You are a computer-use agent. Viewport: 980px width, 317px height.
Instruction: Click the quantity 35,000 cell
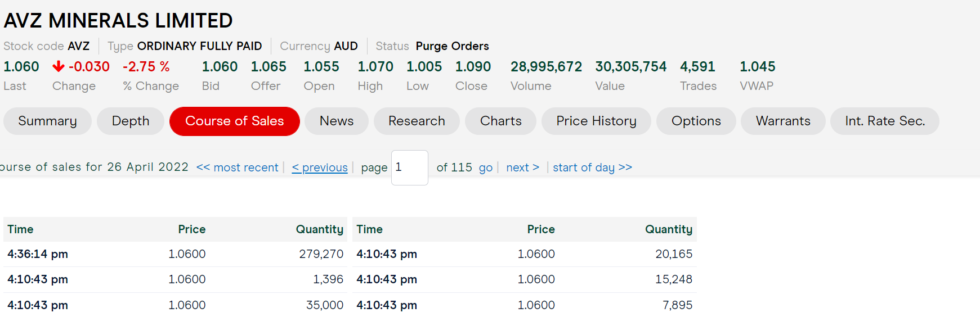(325, 305)
